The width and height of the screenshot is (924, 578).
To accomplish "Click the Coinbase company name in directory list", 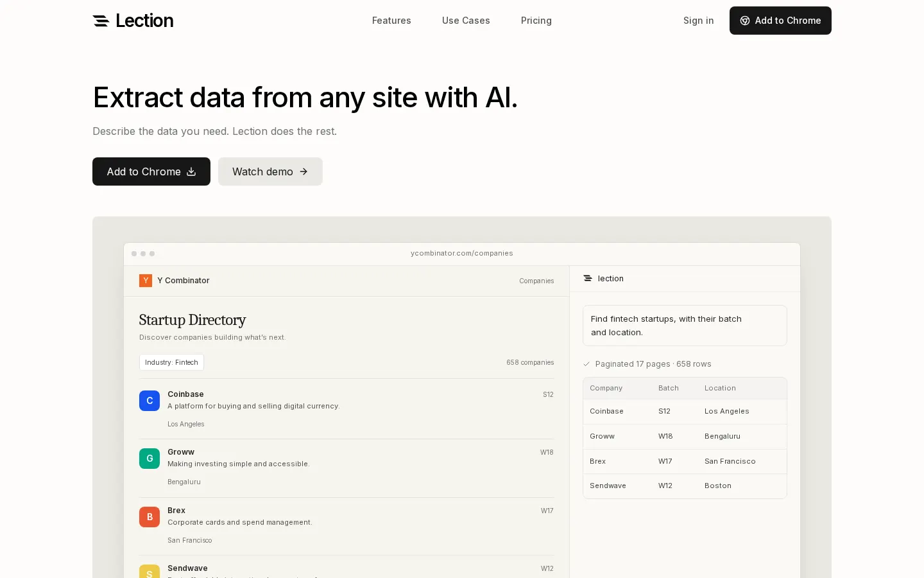I will point(185,394).
